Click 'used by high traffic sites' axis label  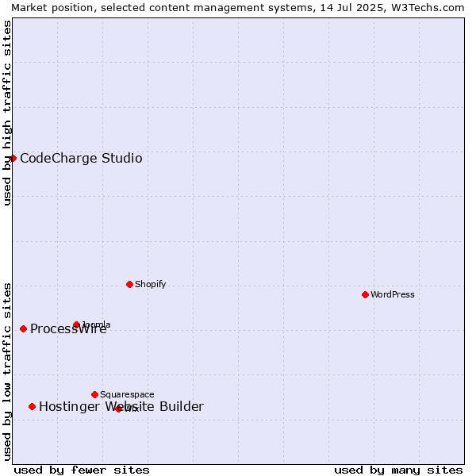(x=6, y=113)
